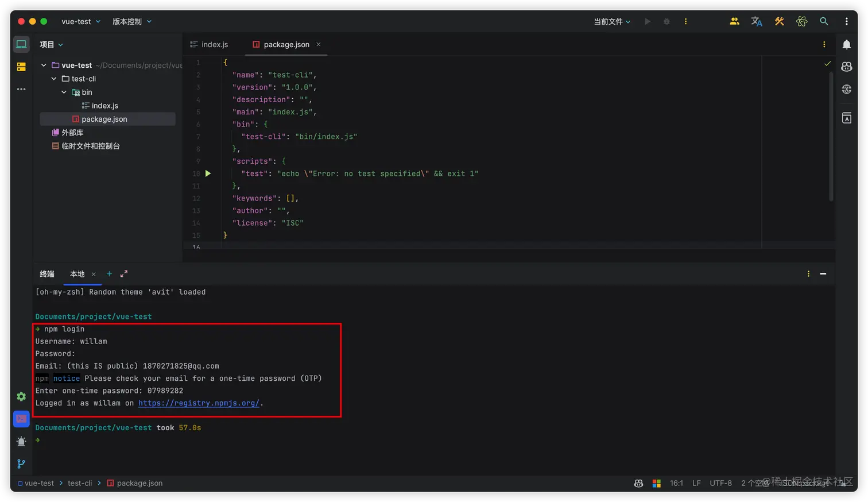The image size is (868, 502).
Task: Open the Copilot icon in right sidebar
Action: pos(846,67)
